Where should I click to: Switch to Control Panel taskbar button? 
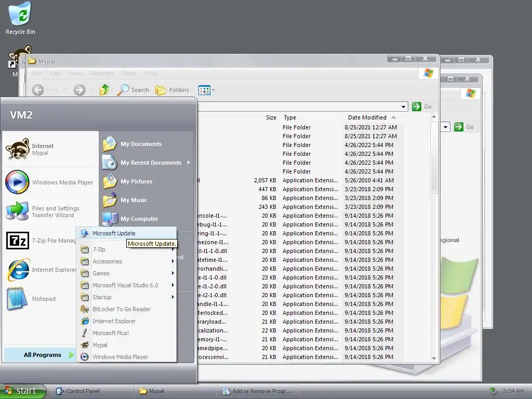coord(91,391)
